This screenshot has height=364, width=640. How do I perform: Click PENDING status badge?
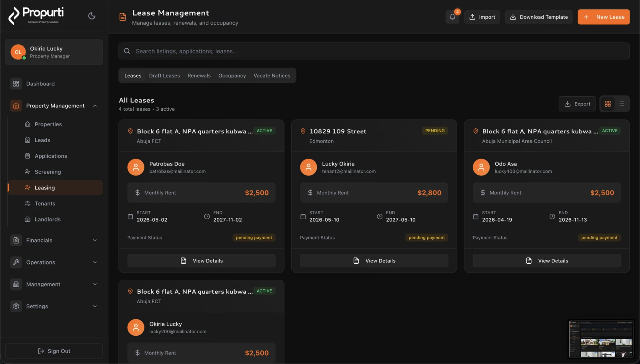(x=435, y=131)
